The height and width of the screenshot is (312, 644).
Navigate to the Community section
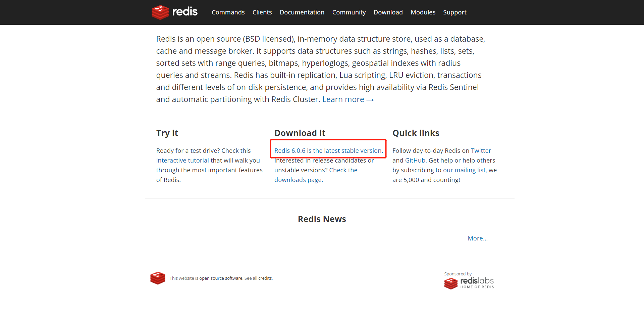coord(349,12)
